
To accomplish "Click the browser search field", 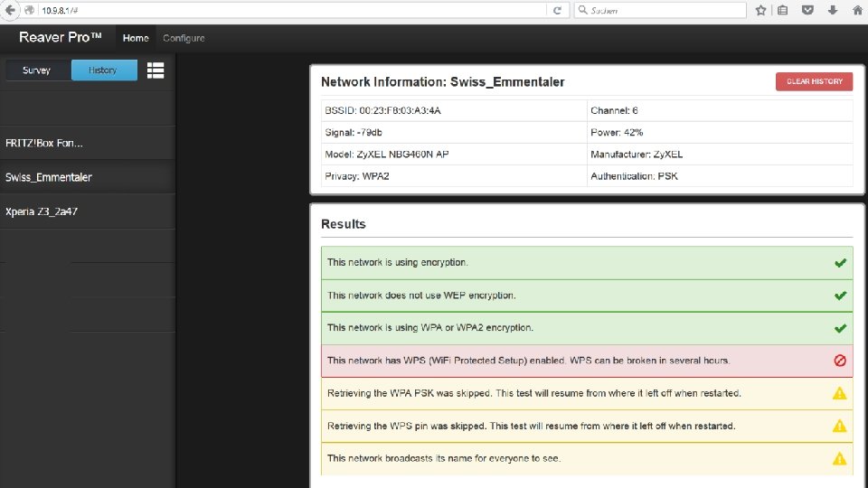I will click(660, 10).
